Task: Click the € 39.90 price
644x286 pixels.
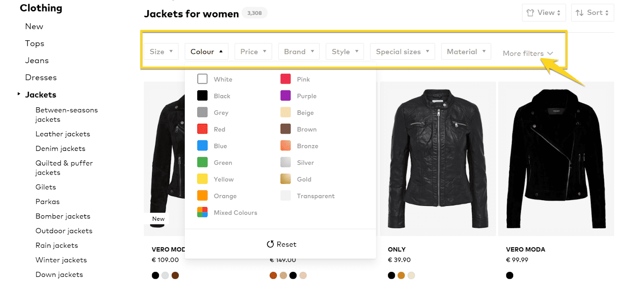Action: pos(399,260)
